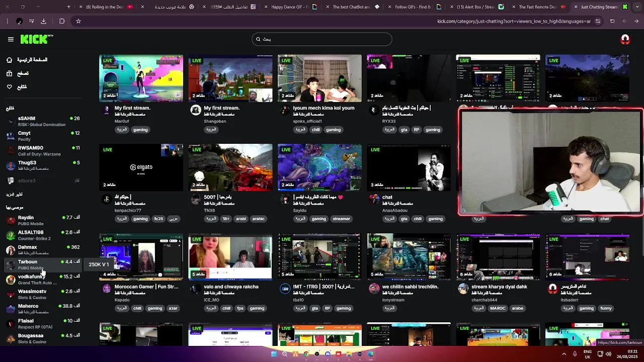Screen dimensions: 644x362
Task: Open the browser media control icon
Action: (32, 21)
